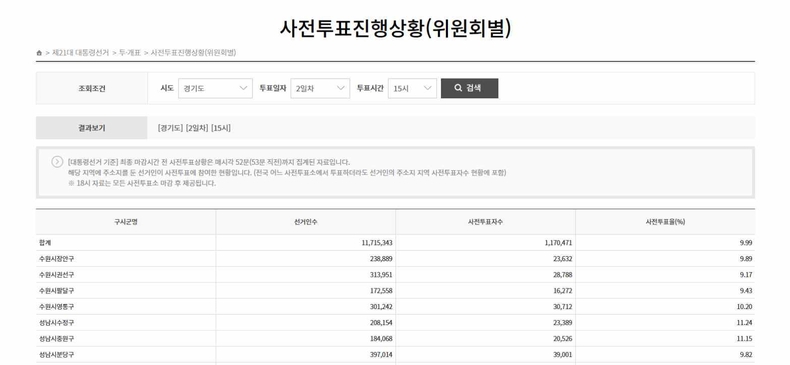Image resolution: width=790 pixels, height=365 pixels.
Task: Open the 사전투표진행상황(위원회별) breadcrumb link
Action: pyautogui.click(x=193, y=52)
